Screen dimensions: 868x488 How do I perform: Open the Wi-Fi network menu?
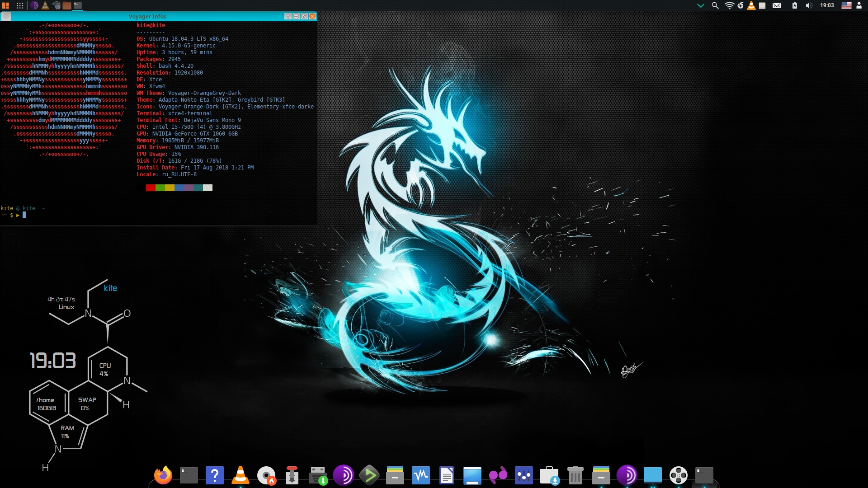click(x=729, y=5)
